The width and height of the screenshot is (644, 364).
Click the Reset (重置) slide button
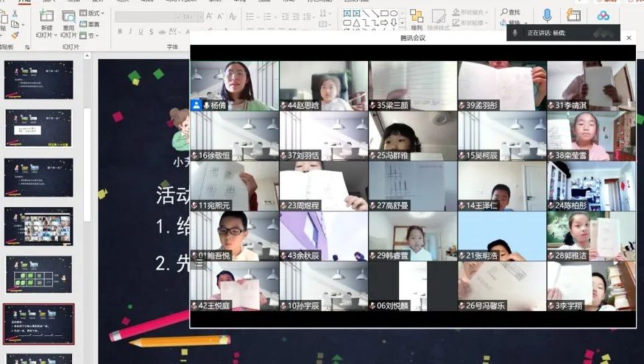[90, 24]
